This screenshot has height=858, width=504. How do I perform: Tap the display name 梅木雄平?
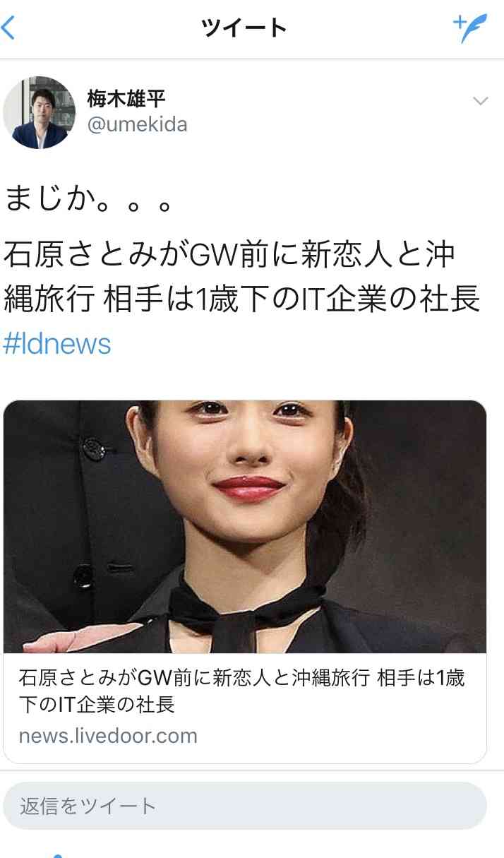tap(126, 98)
